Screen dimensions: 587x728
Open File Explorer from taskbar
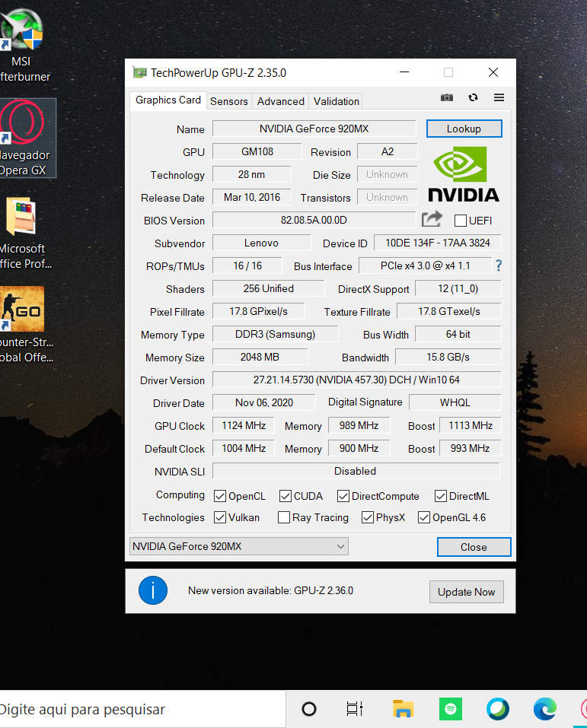tap(403, 709)
